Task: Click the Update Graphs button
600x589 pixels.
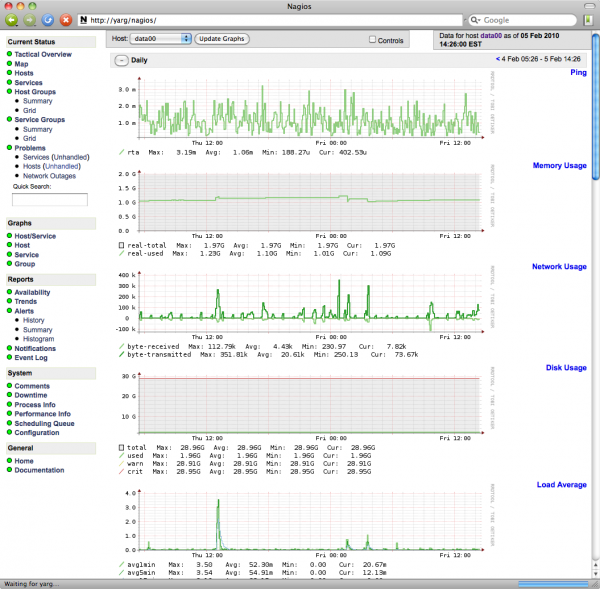Action: coord(221,38)
